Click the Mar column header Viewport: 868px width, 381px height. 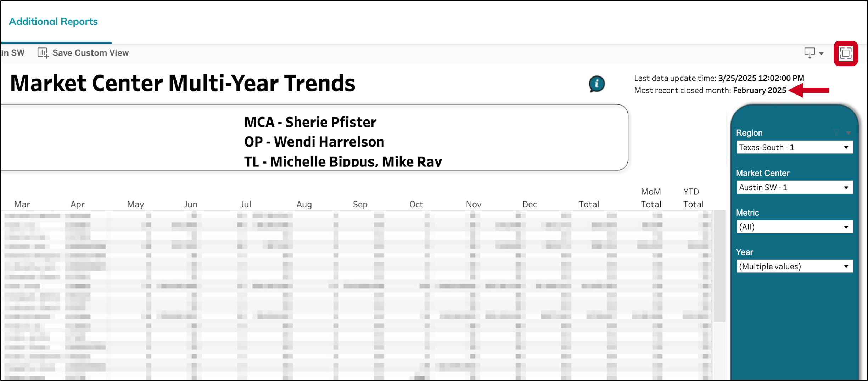point(22,204)
